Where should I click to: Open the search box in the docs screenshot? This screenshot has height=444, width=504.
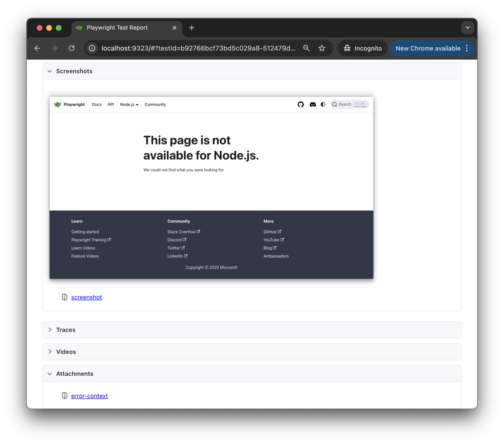(x=345, y=104)
